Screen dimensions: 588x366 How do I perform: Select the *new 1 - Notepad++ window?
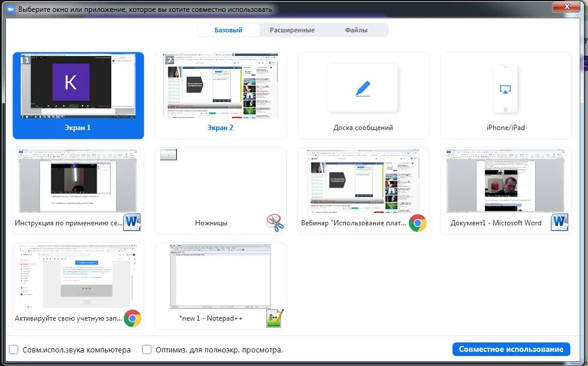tap(221, 286)
